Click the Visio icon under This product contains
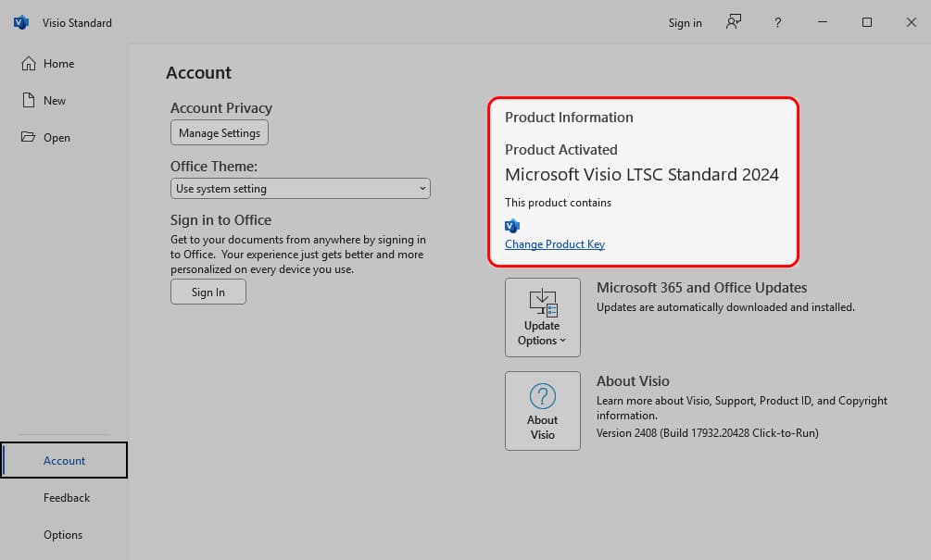This screenshot has width=931, height=560. (x=511, y=226)
